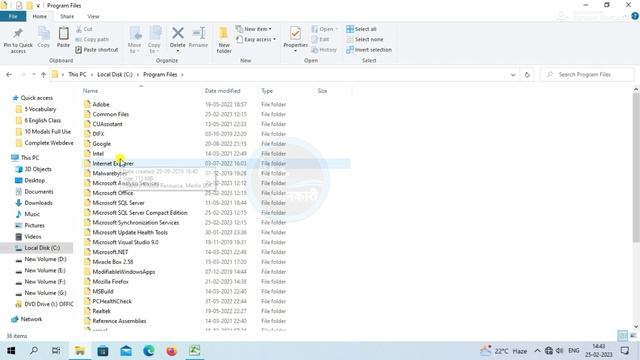Open the Move to menu
The height and width of the screenshot is (360, 640).
pyautogui.click(x=135, y=40)
